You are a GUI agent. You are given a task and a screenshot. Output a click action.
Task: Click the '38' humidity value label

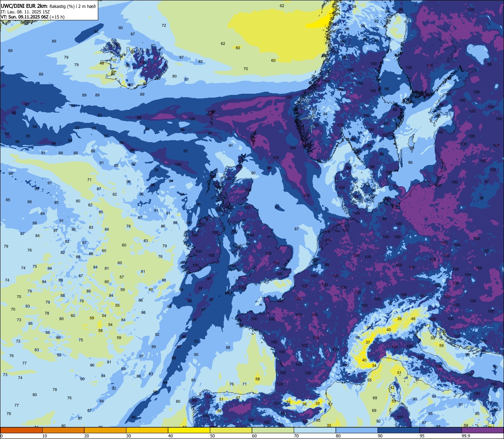point(304,404)
